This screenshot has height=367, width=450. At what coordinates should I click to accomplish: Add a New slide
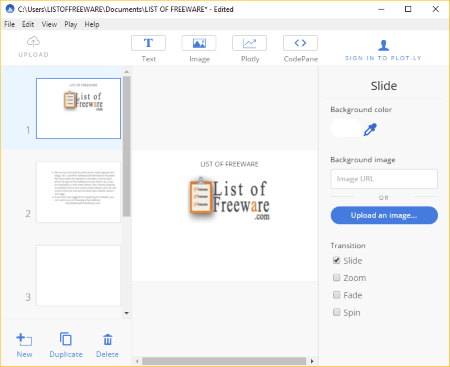tap(24, 345)
